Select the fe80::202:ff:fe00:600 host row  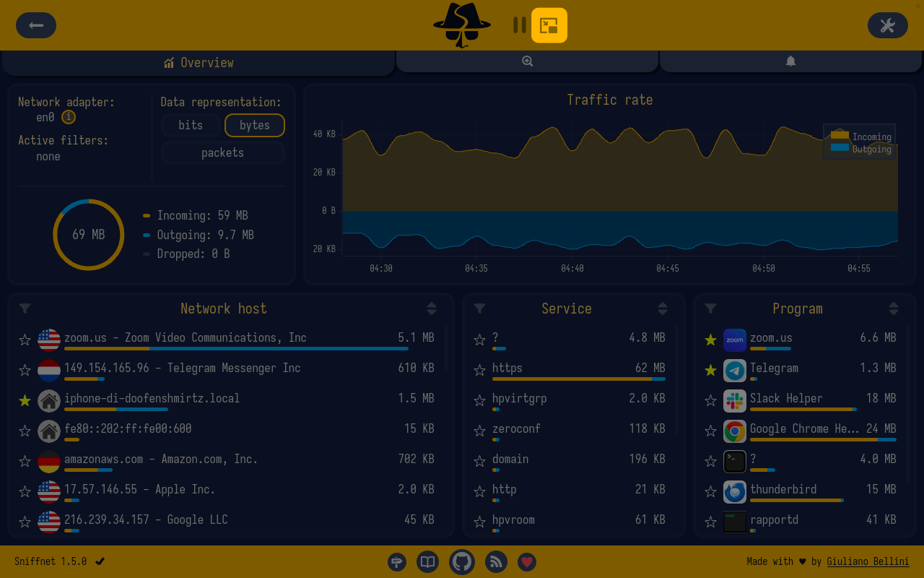pos(227,431)
